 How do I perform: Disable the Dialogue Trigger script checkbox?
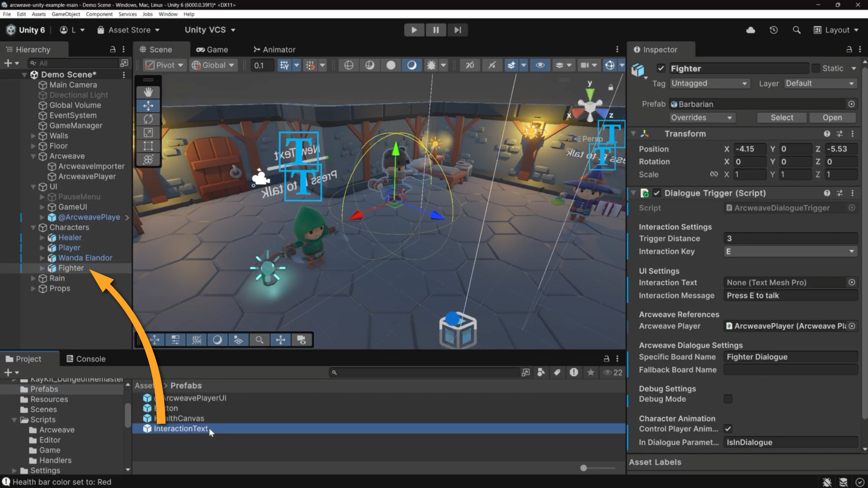click(x=657, y=193)
